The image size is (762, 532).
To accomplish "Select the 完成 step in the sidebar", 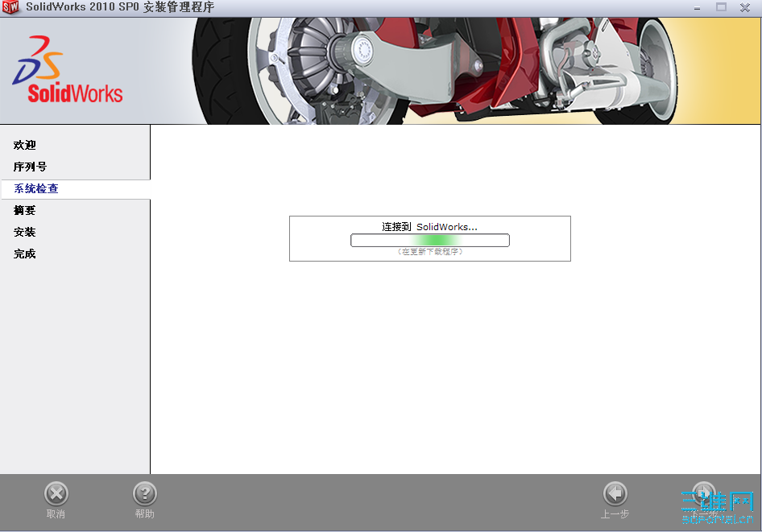I will click(x=25, y=254).
